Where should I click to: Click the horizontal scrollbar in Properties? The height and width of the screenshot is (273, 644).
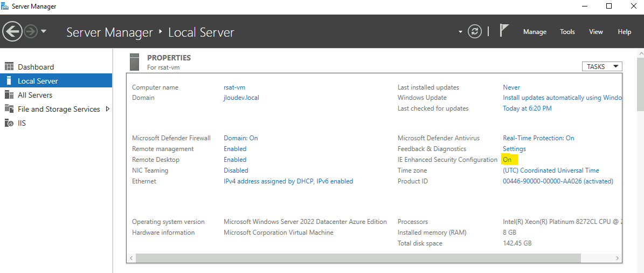(358, 258)
